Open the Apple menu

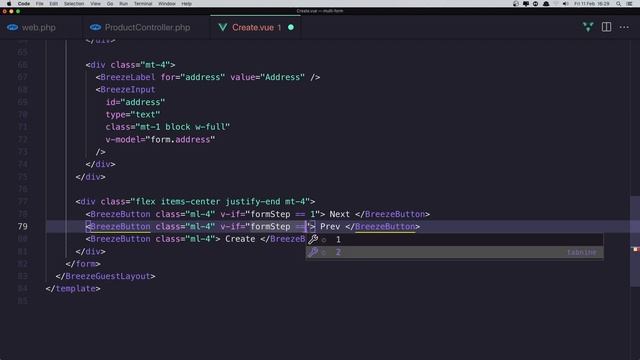pos(9,4)
